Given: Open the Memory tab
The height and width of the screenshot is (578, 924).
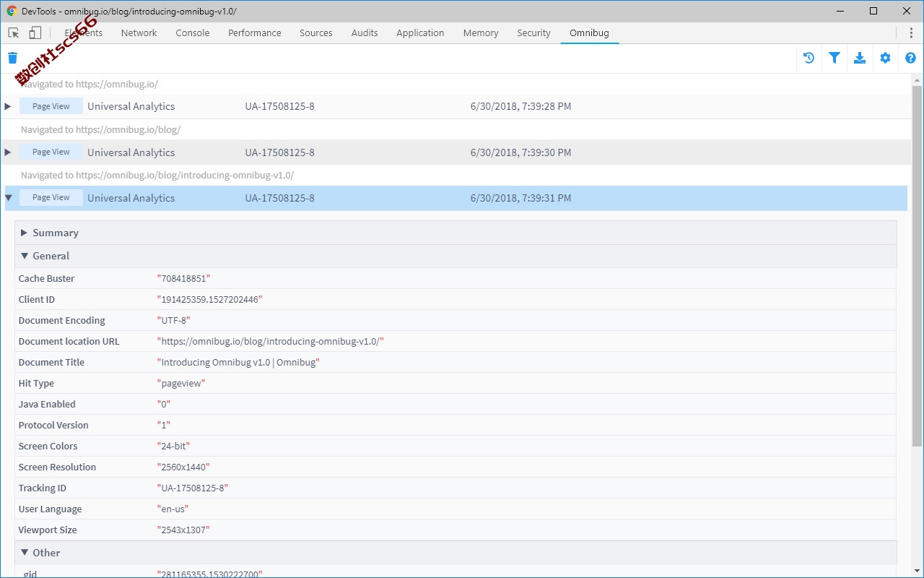Looking at the screenshot, I should [481, 33].
